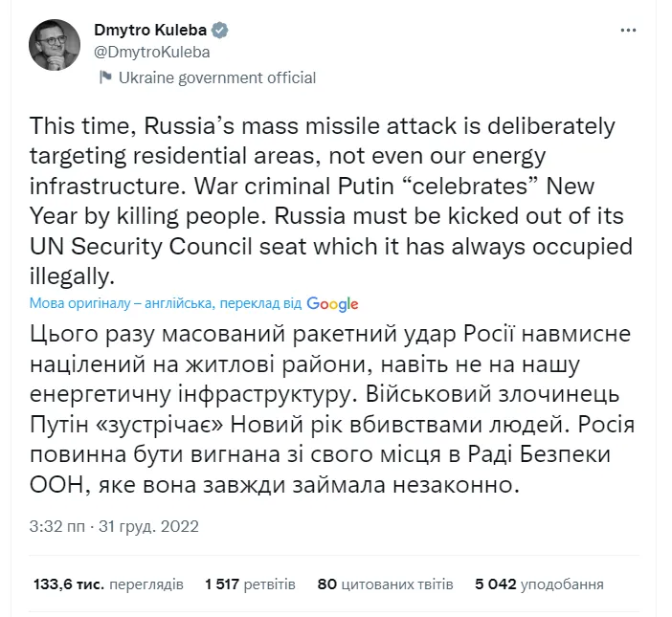Show the 1 517 ретвітів list
Screen dimensions: 672x617
coord(249,583)
